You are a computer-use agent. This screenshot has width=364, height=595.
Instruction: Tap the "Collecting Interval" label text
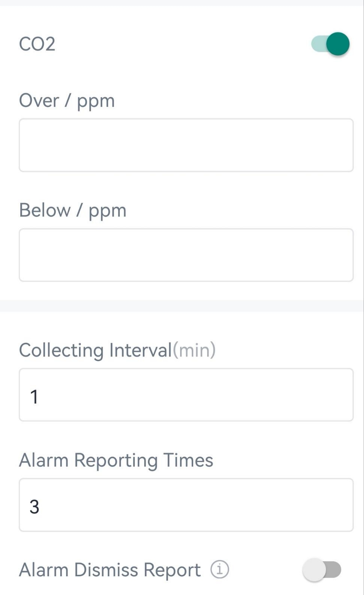95,350
